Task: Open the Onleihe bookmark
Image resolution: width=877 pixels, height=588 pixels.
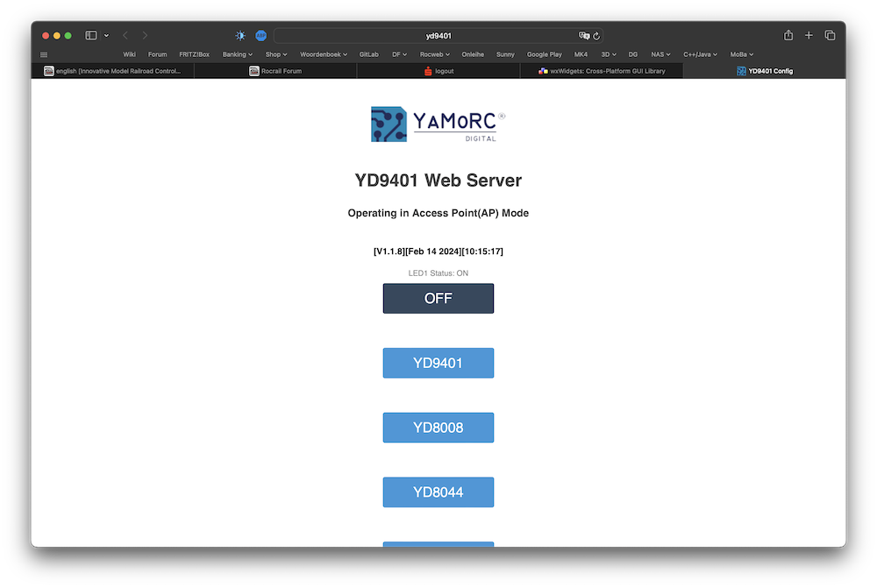Action: [x=473, y=54]
